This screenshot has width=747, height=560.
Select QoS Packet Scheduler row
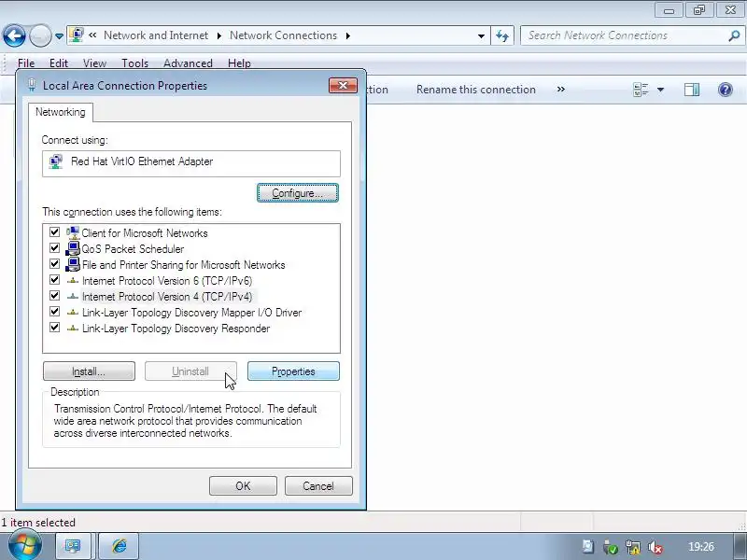pos(133,248)
